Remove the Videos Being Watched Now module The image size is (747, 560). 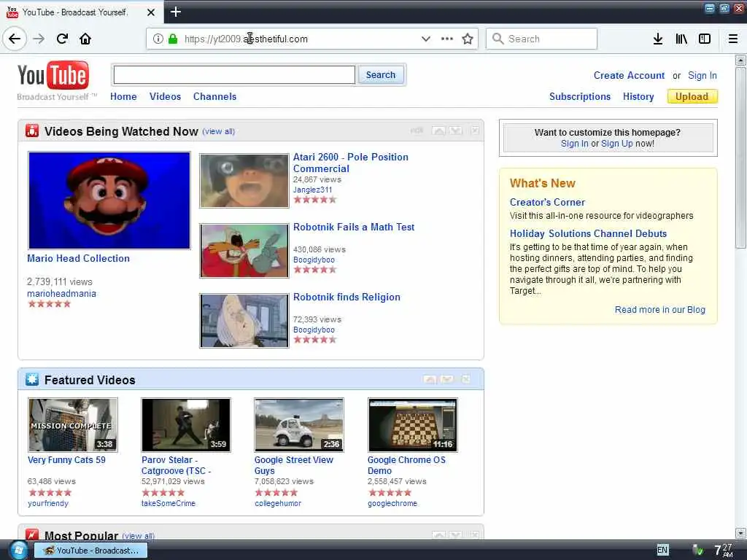coord(475,131)
